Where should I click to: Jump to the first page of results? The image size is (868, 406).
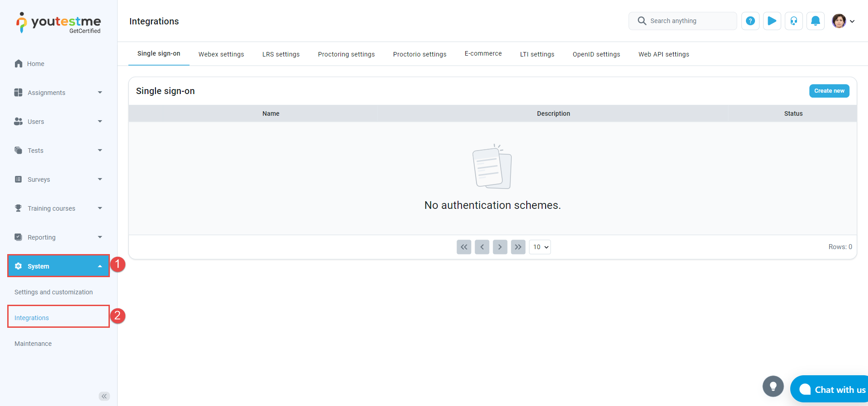464,247
